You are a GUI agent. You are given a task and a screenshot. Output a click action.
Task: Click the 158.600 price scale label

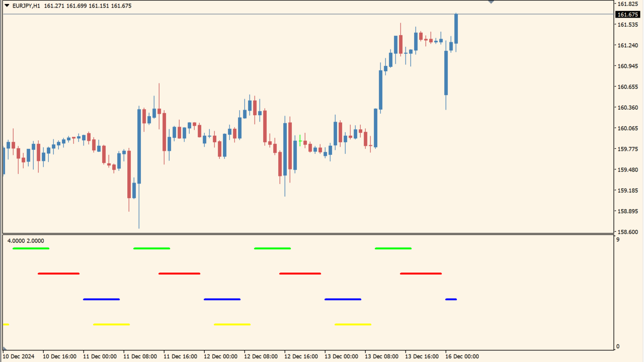[x=627, y=232]
